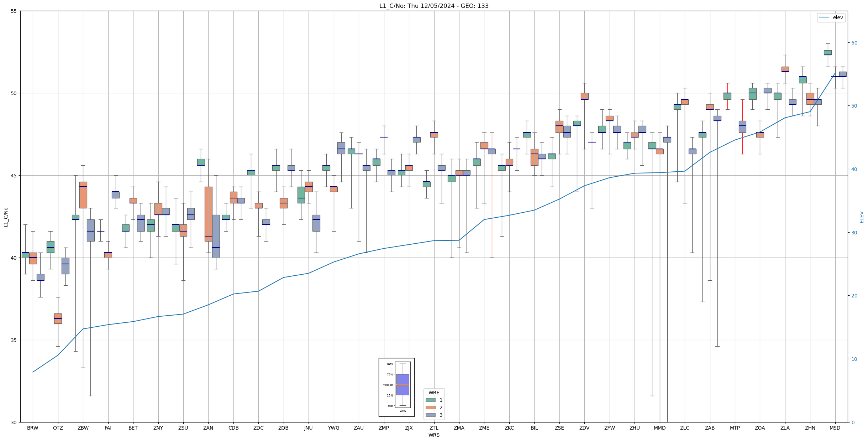This screenshot has height=441, width=868.
Task: Click the boxplot explanation inset thumbnail
Action: (x=396, y=387)
